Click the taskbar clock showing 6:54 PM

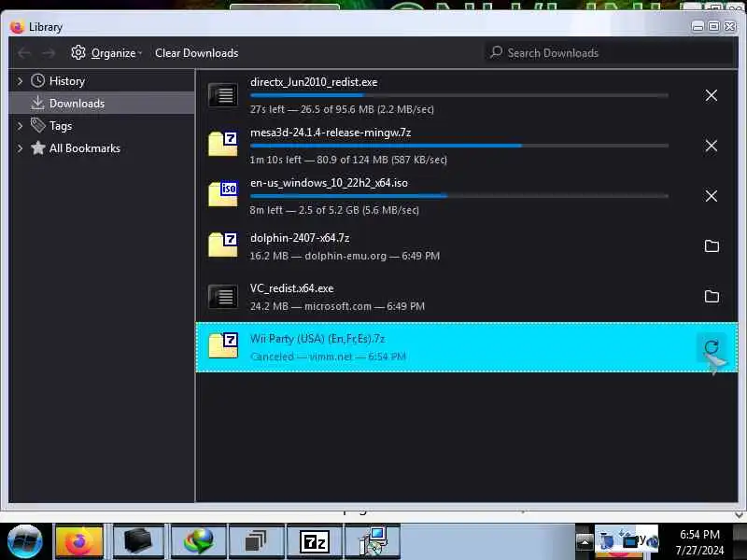click(x=699, y=534)
